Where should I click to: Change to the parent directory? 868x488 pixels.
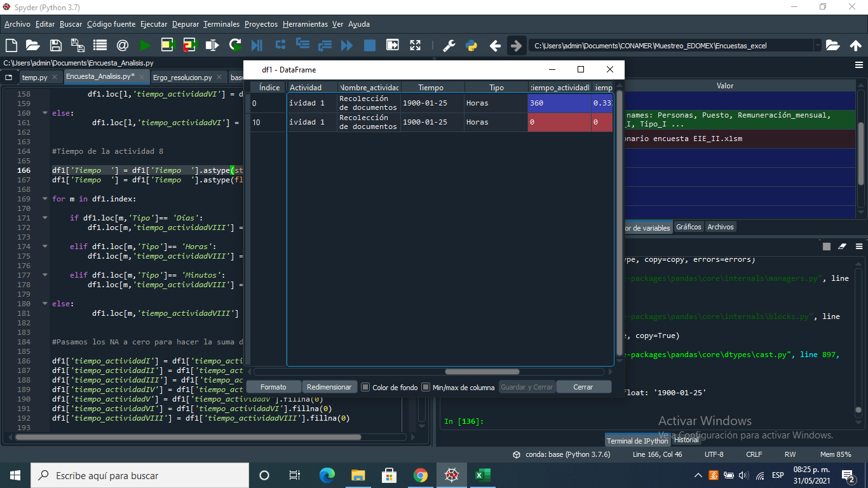(855, 46)
